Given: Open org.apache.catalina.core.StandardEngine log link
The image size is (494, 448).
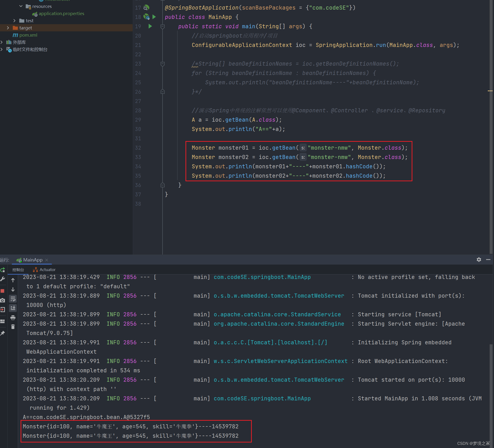Looking at the screenshot, I should pyautogui.click(x=279, y=324).
